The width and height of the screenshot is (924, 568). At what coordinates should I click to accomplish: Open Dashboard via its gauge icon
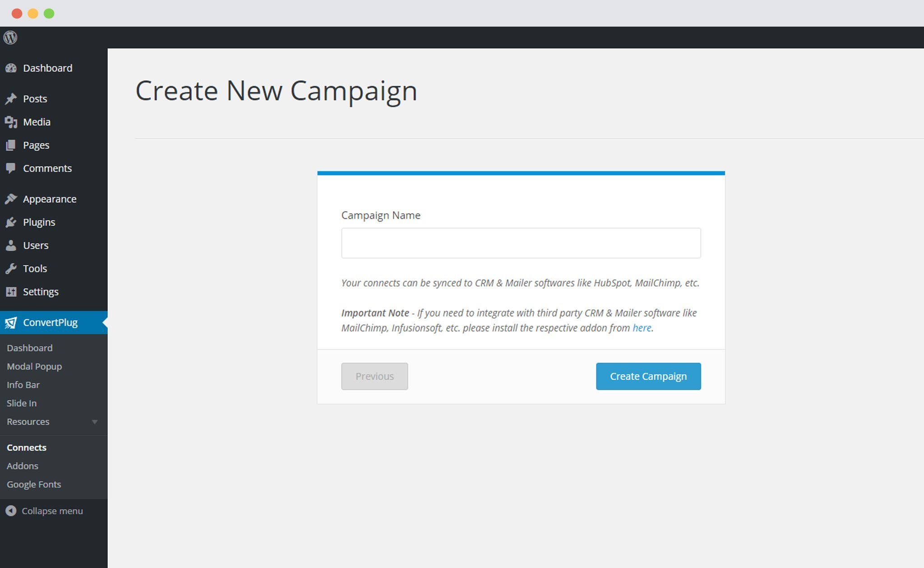click(11, 68)
